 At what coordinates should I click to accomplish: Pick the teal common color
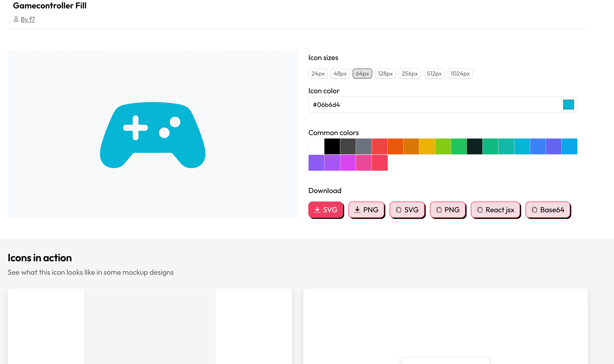pyautogui.click(x=506, y=146)
